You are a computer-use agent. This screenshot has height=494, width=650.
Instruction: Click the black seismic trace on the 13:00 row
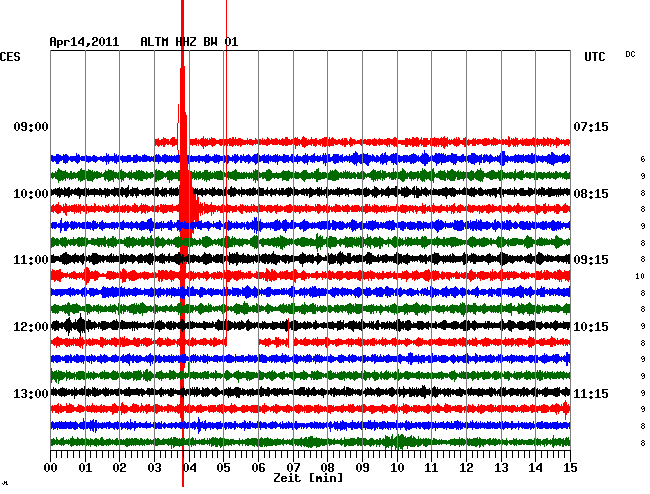click(x=311, y=392)
